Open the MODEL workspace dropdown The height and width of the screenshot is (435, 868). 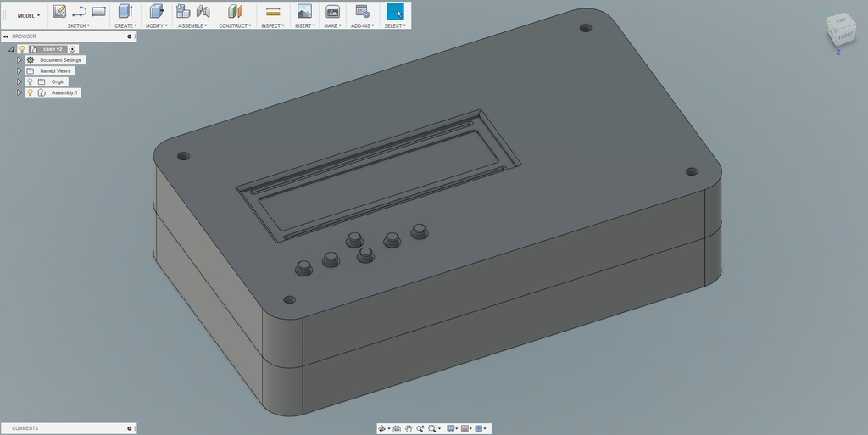coord(29,15)
